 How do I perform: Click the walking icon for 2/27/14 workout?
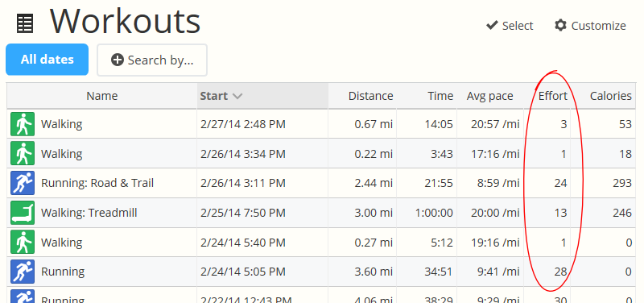[23, 124]
